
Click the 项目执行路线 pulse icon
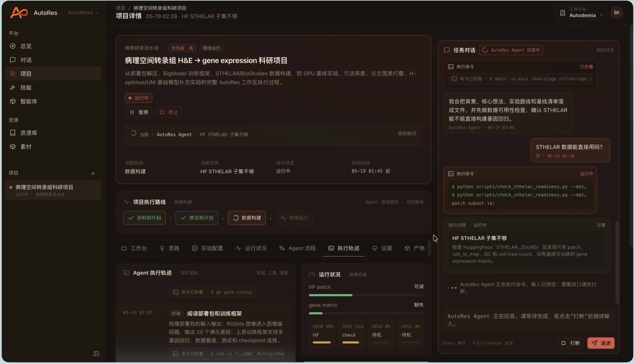(126, 202)
